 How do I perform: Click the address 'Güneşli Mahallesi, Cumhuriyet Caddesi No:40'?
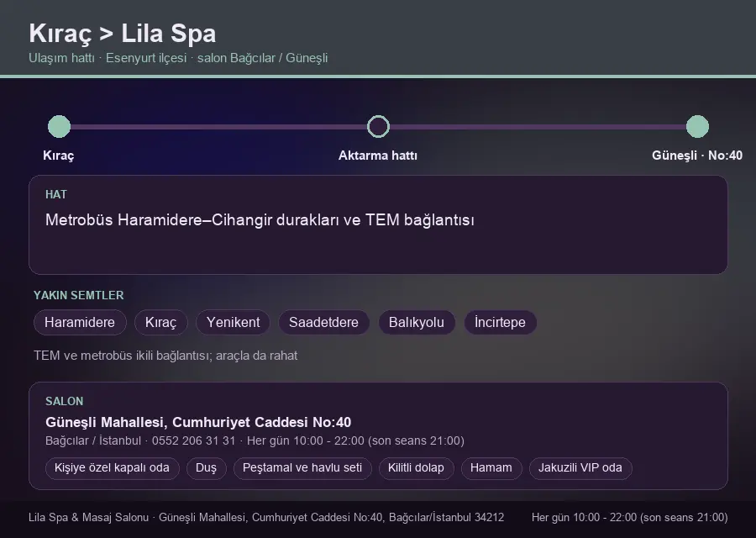click(198, 422)
